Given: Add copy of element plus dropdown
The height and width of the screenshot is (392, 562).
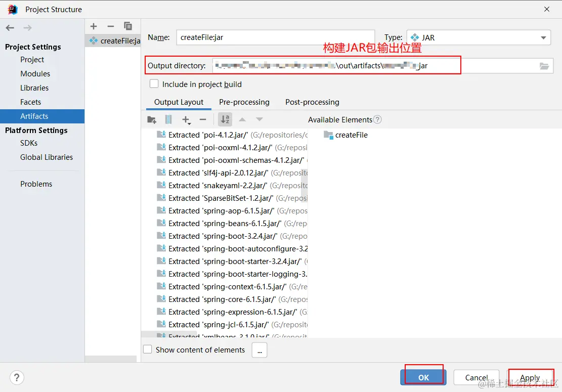Looking at the screenshot, I should tap(186, 120).
